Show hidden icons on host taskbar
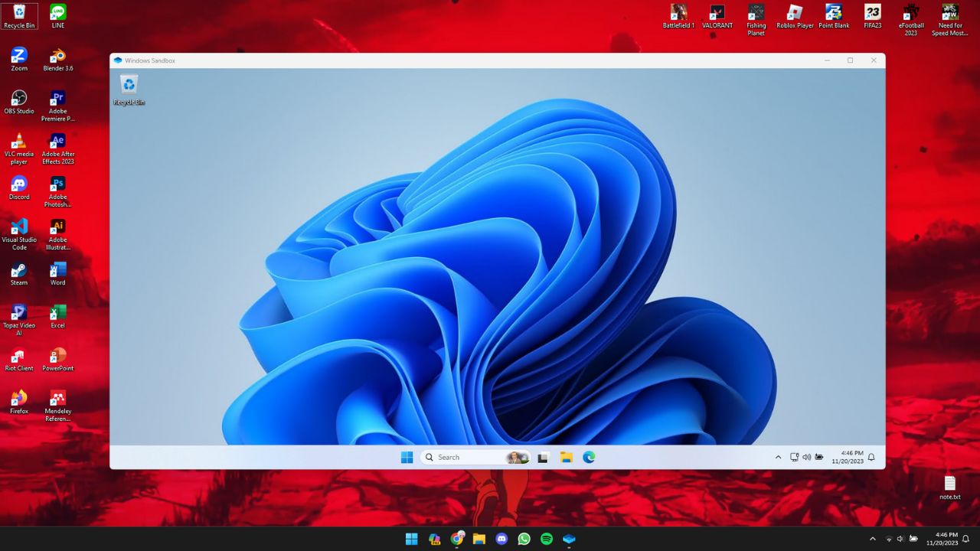 (x=872, y=539)
